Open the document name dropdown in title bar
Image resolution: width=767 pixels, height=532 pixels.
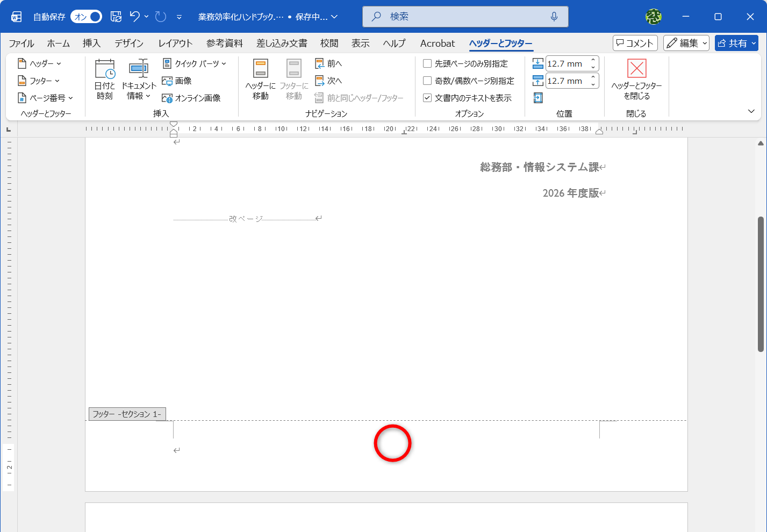[x=334, y=17]
